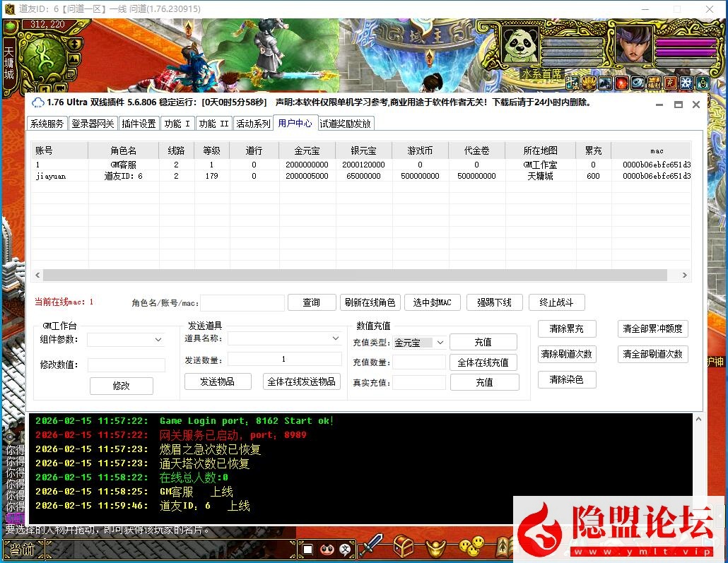
Task: Click the sword attack icon
Action: tap(372, 546)
